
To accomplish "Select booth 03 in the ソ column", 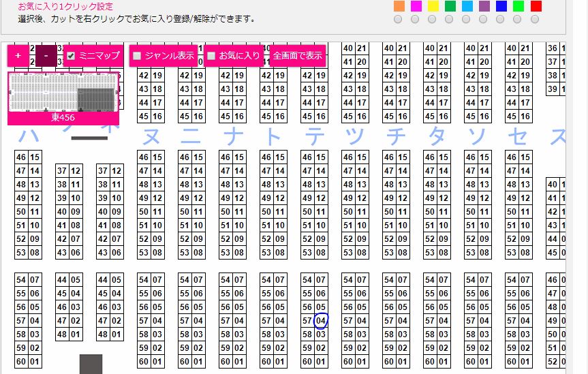I will [x=484, y=334].
